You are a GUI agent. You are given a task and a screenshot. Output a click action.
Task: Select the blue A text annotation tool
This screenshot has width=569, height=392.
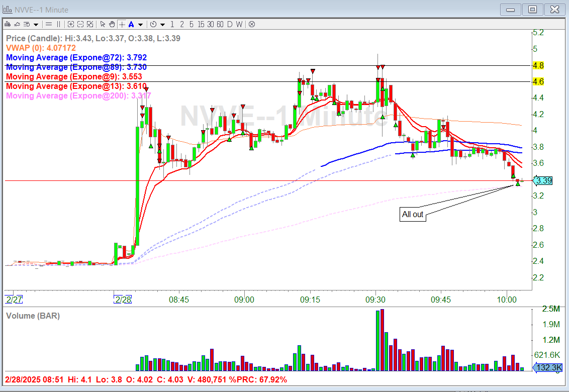coord(131,24)
